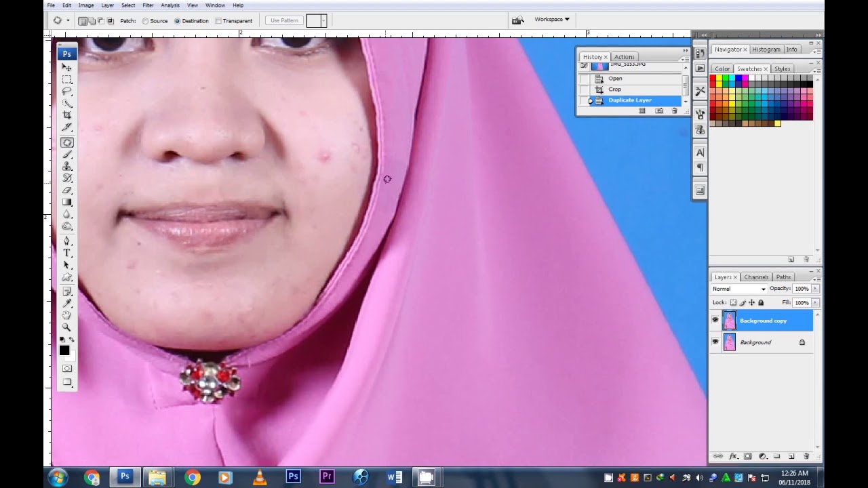Select the Blur tool
The width and height of the screenshot is (868, 488).
(66, 214)
